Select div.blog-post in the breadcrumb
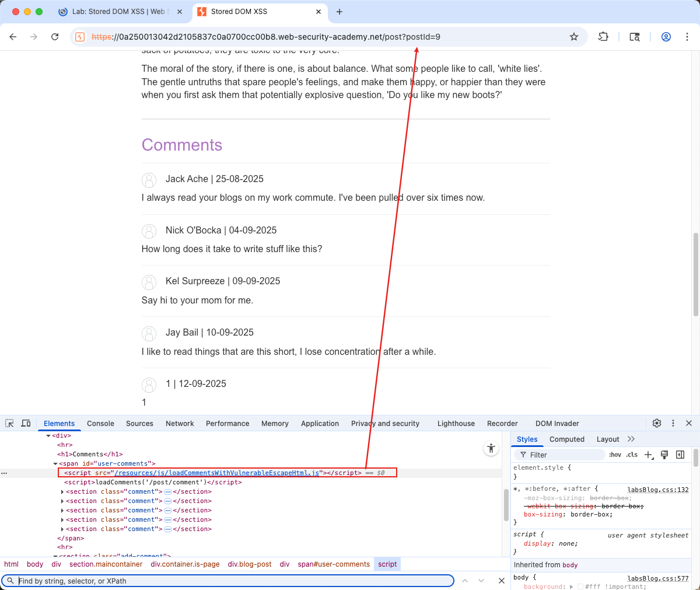This screenshot has width=700, height=590. [250, 564]
